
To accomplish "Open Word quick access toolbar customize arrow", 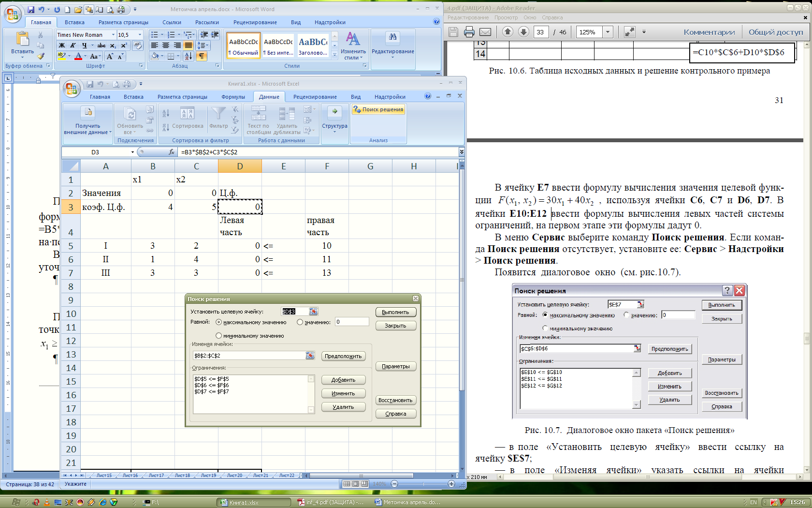I will click(135, 10).
